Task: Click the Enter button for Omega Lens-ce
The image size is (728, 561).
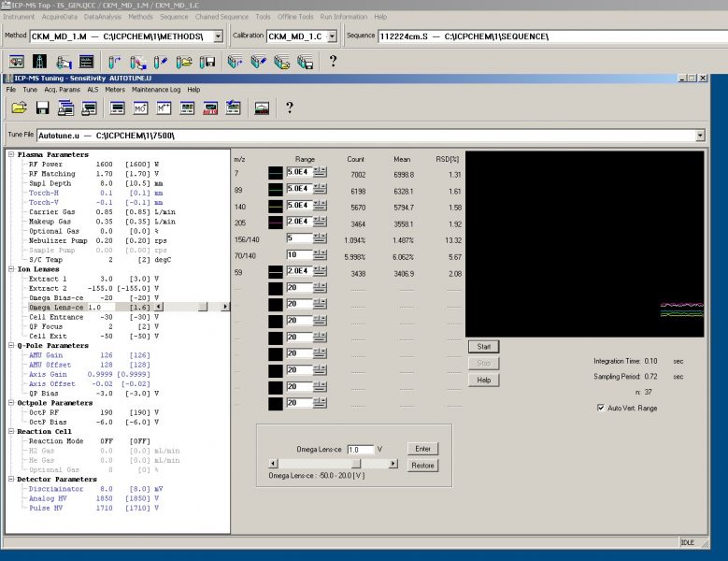Action: click(x=422, y=449)
